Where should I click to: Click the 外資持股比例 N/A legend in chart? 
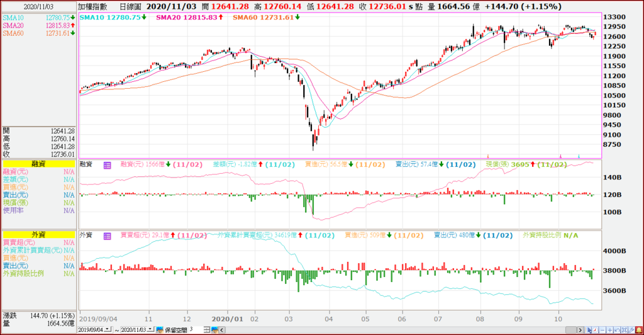(x=550, y=236)
